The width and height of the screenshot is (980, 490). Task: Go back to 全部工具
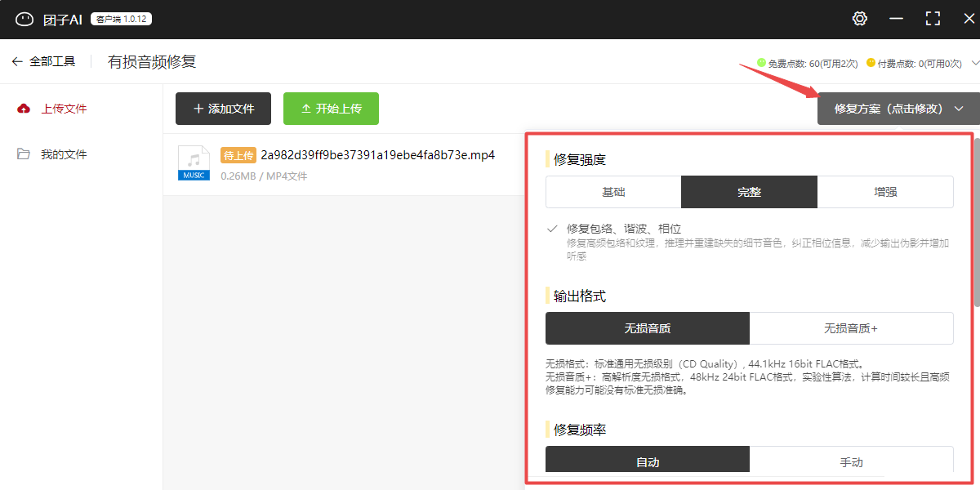pos(43,61)
